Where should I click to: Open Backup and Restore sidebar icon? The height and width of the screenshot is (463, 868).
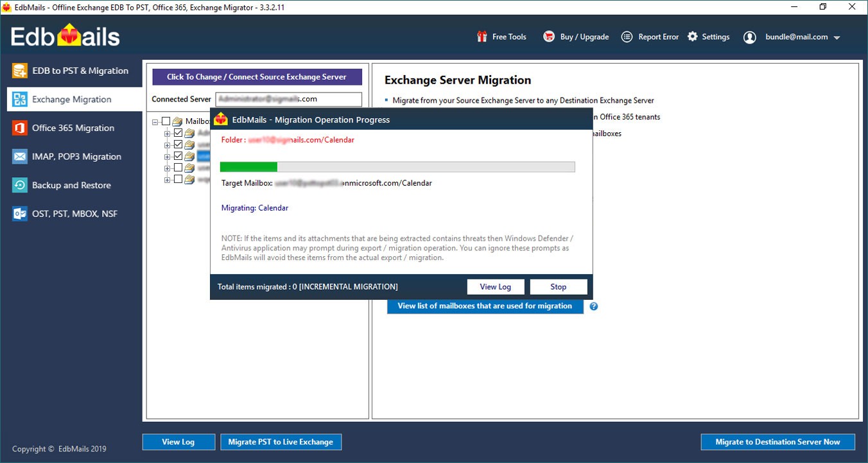click(20, 185)
